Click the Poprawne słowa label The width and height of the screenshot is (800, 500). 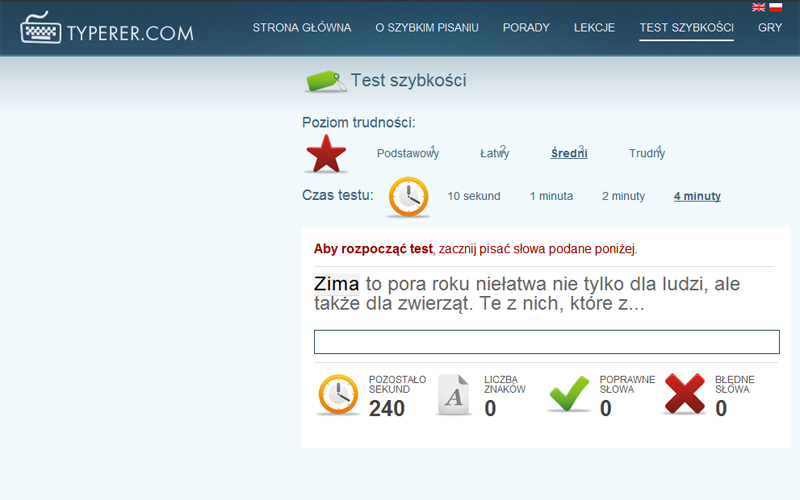pyautogui.click(x=627, y=384)
